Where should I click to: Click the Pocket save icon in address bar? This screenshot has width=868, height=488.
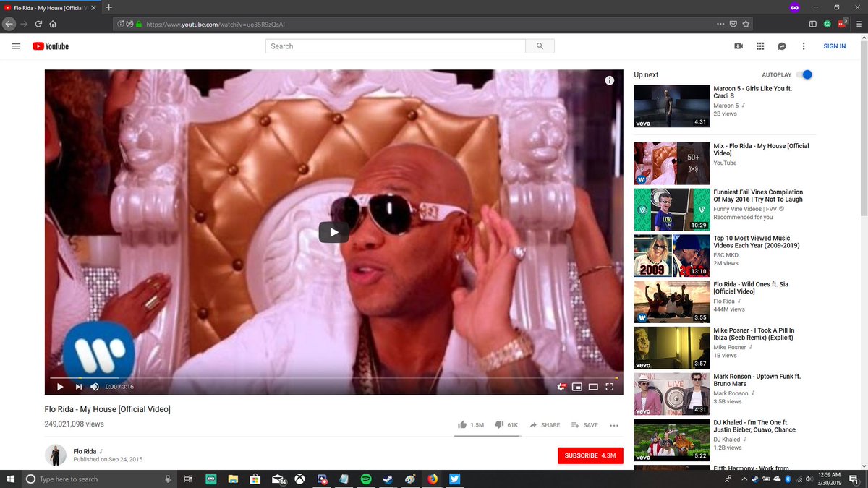733,24
